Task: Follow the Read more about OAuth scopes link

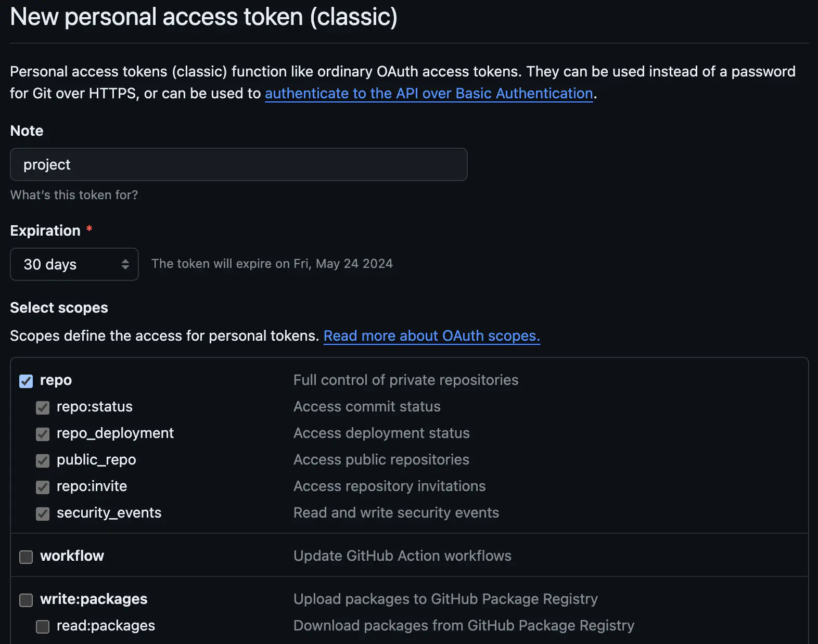Action: coord(431,336)
